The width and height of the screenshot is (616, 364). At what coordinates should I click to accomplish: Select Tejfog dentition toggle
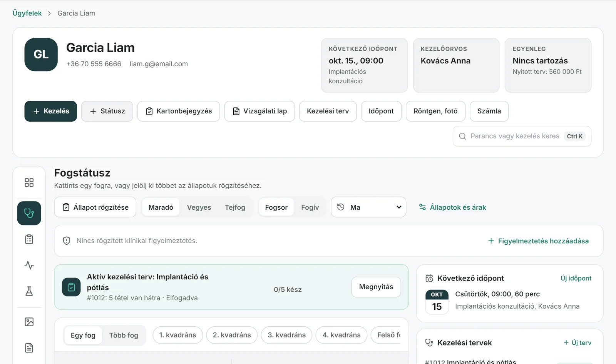click(235, 207)
